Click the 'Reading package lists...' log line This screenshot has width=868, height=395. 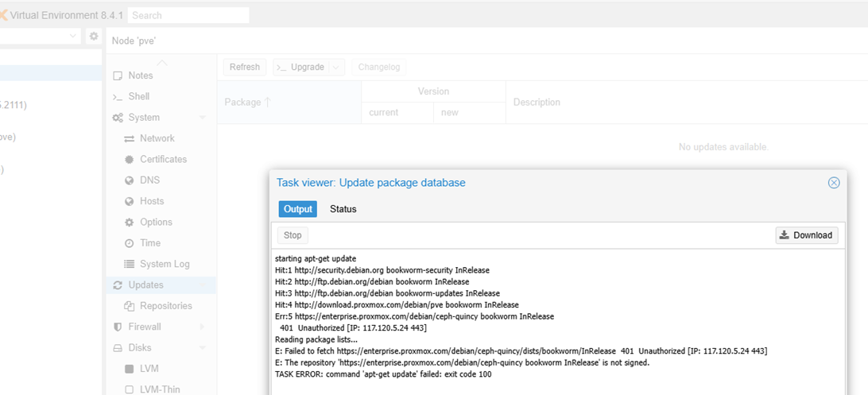pos(316,339)
